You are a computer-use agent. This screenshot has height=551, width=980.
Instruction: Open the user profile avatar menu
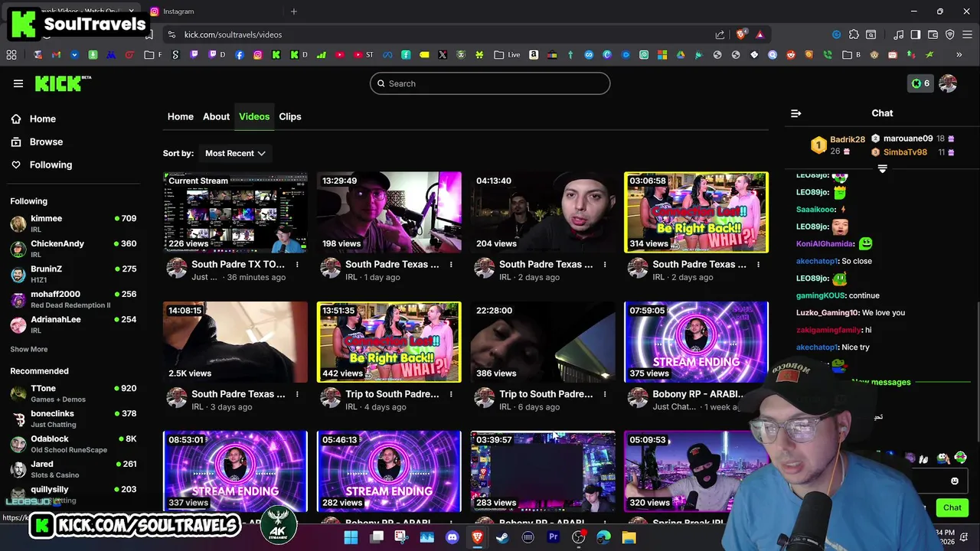[x=948, y=83]
